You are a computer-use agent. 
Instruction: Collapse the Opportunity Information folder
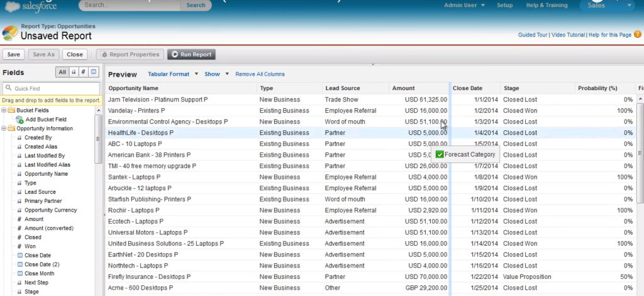click(4, 128)
